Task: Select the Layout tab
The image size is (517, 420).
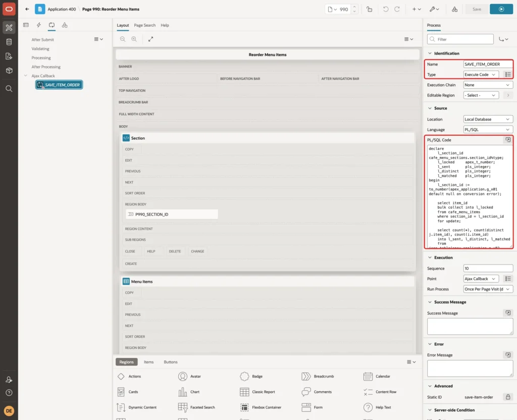Action: [x=123, y=25]
